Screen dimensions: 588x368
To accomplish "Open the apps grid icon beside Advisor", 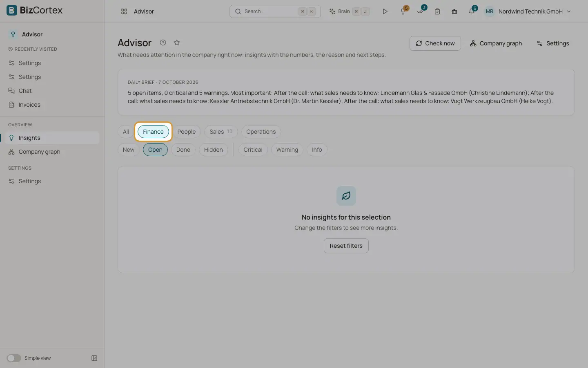I will click(x=124, y=11).
